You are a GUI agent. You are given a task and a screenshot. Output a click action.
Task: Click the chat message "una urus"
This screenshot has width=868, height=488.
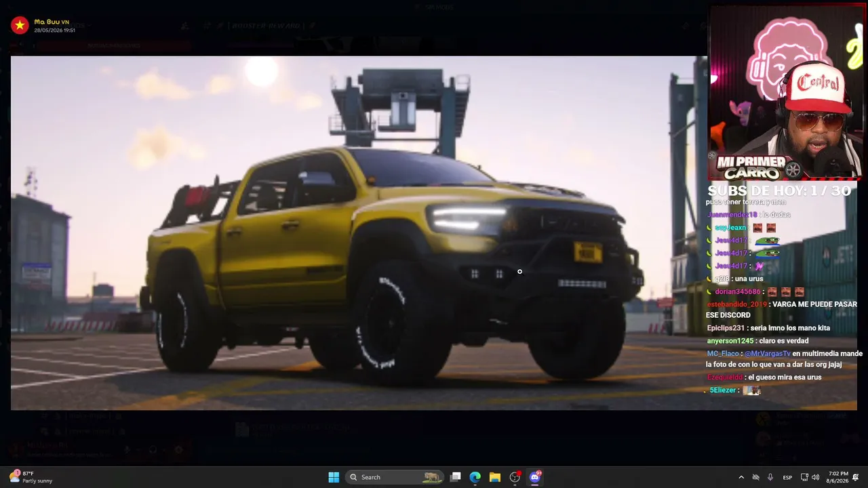click(748, 279)
